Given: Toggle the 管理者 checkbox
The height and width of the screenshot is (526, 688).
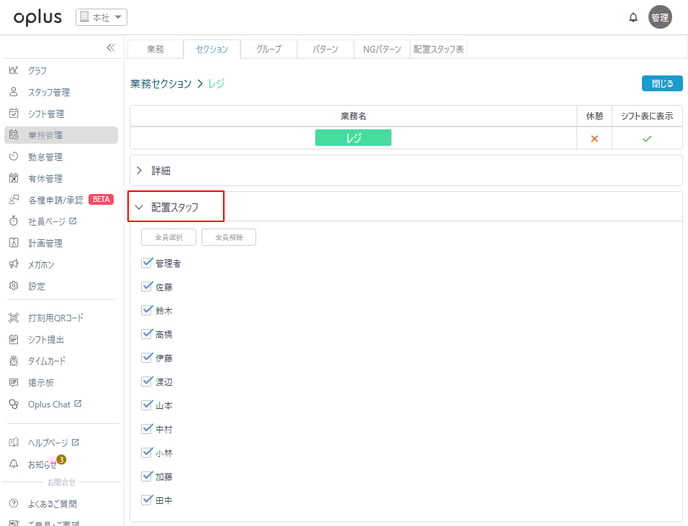Looking at the screenshot, I should [x=147, y=263].
